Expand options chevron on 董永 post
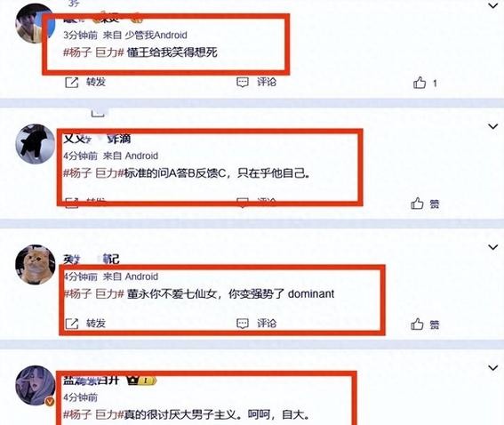The height and width of the screenshot is (425, 504). pyautogui.click(x=492, y=247)
